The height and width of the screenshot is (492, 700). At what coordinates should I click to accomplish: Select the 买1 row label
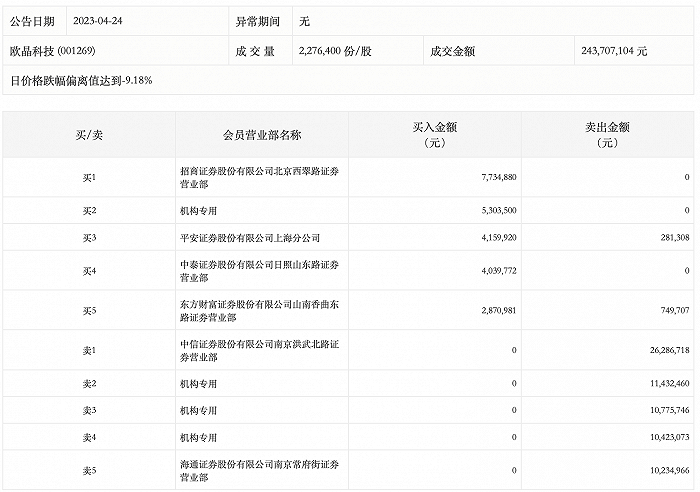pos(89,178)
